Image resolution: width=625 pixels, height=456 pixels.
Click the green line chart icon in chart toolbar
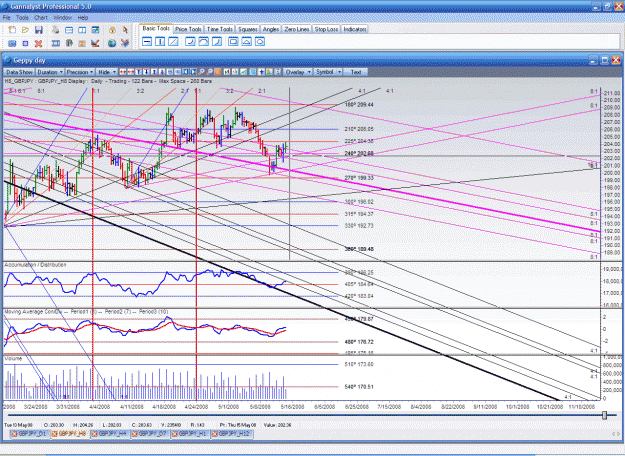coord(243,72)
